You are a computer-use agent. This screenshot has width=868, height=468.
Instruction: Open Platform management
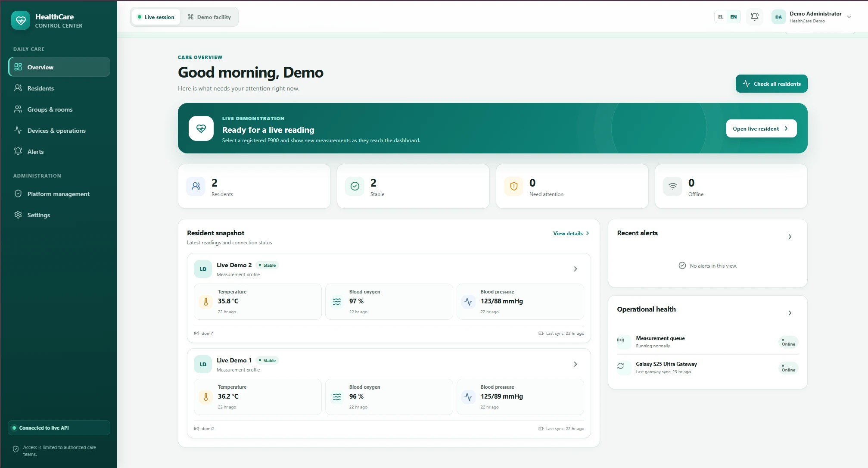pos(59,193)
